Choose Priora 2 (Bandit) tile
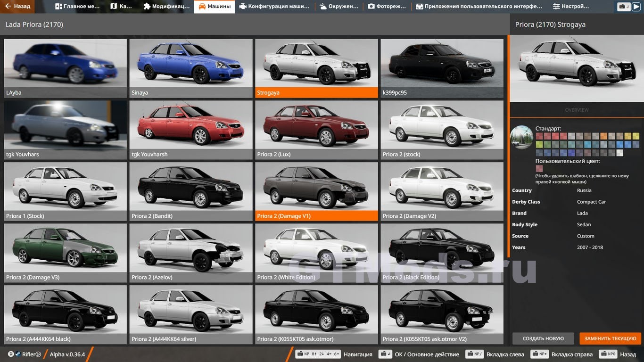The width and height of the screenshot is (644, 362). [x=191, y=191]
